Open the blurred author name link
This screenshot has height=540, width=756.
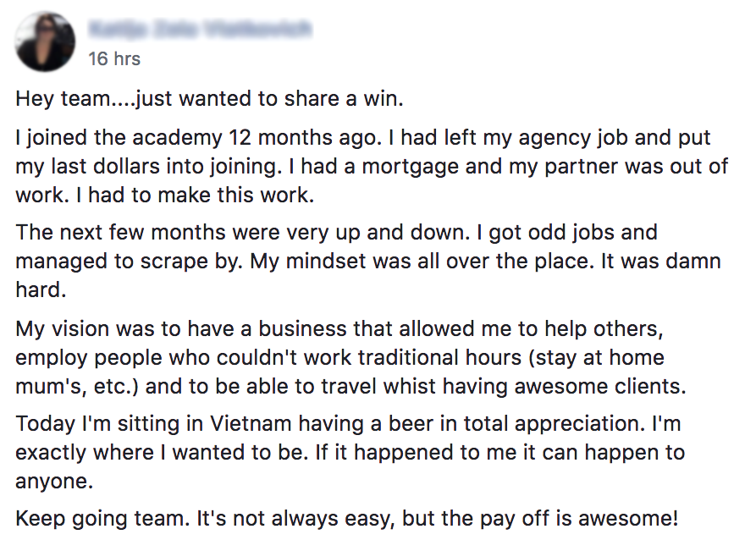pos(200,30)
